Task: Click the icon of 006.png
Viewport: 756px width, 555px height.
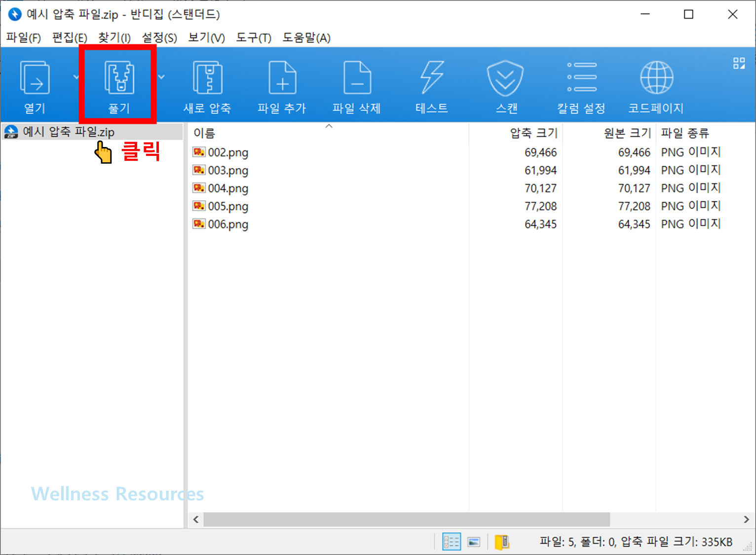Action: pos(199,224)
